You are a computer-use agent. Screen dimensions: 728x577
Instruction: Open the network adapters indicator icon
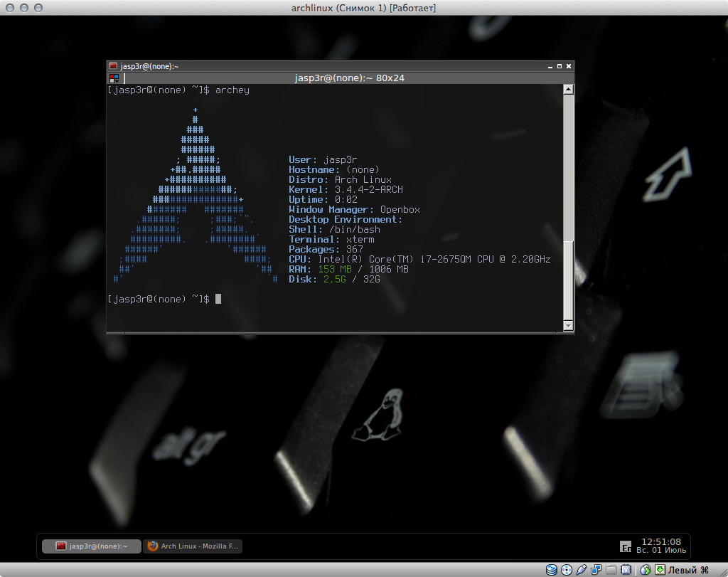click(596, 570)
